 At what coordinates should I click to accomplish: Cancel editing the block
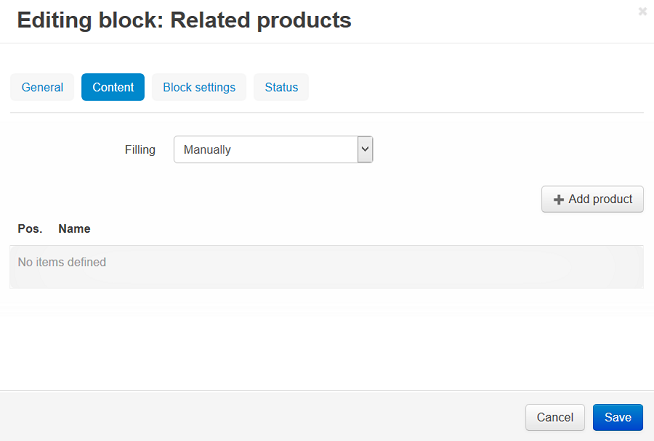(x=555, y=417)
